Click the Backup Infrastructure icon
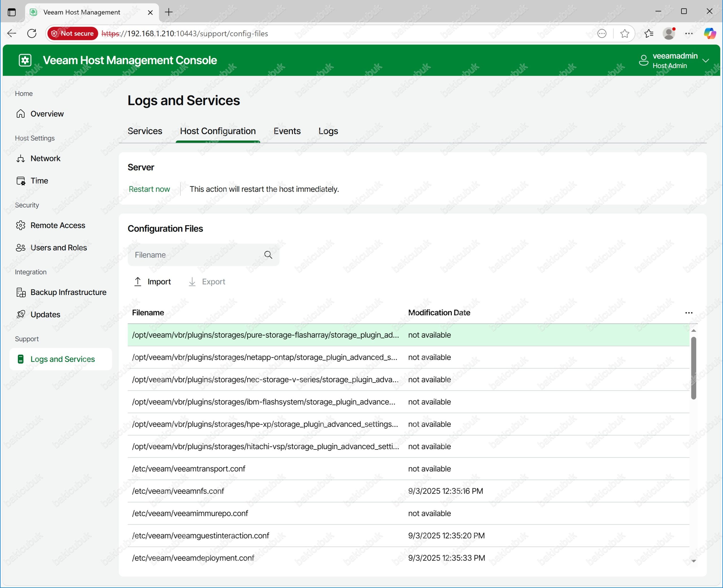Screen dimensions: 723x588 pyautogui.click(x=21, y=292)
